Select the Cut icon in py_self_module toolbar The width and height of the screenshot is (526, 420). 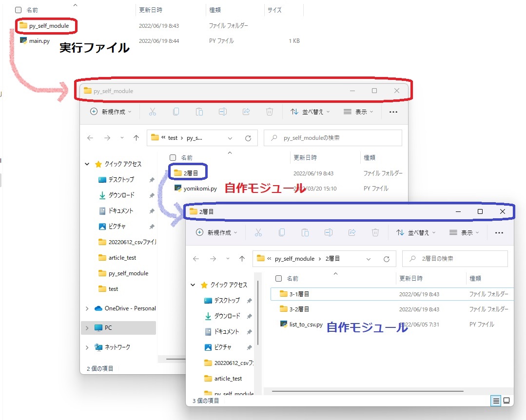(x=153, y=112)
